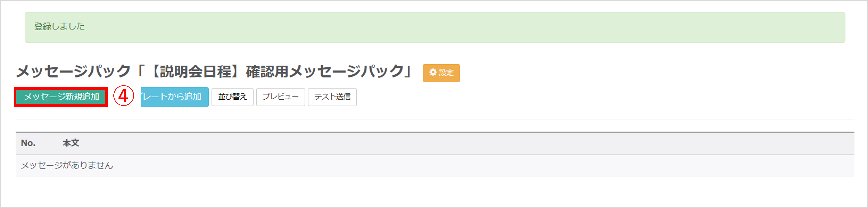Click the 登録しました confirmation text

(59, 26)
